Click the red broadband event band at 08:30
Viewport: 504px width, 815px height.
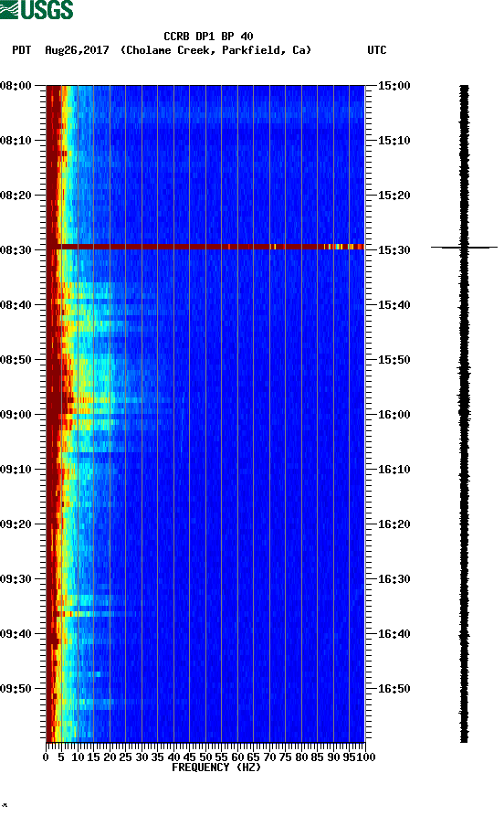205,247
